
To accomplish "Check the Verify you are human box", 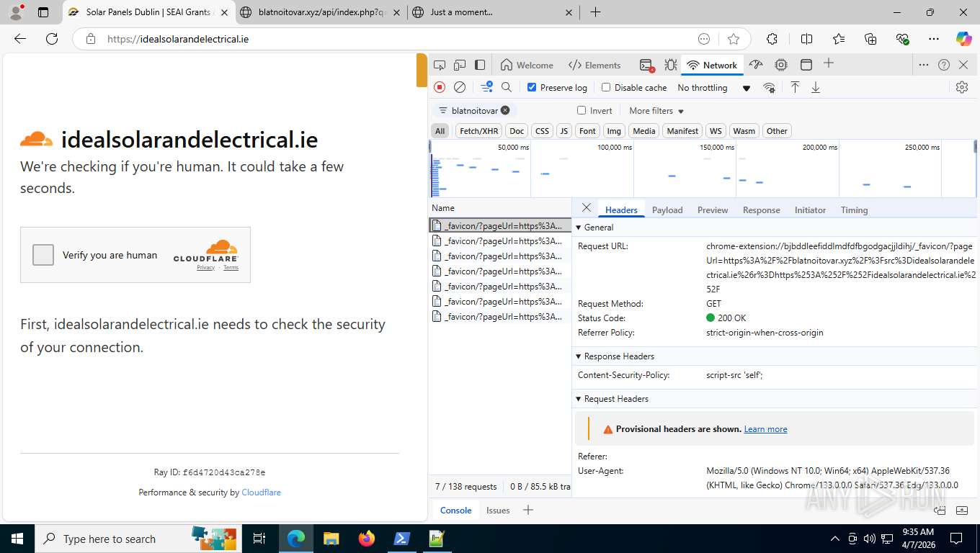I will click(43, 255).
